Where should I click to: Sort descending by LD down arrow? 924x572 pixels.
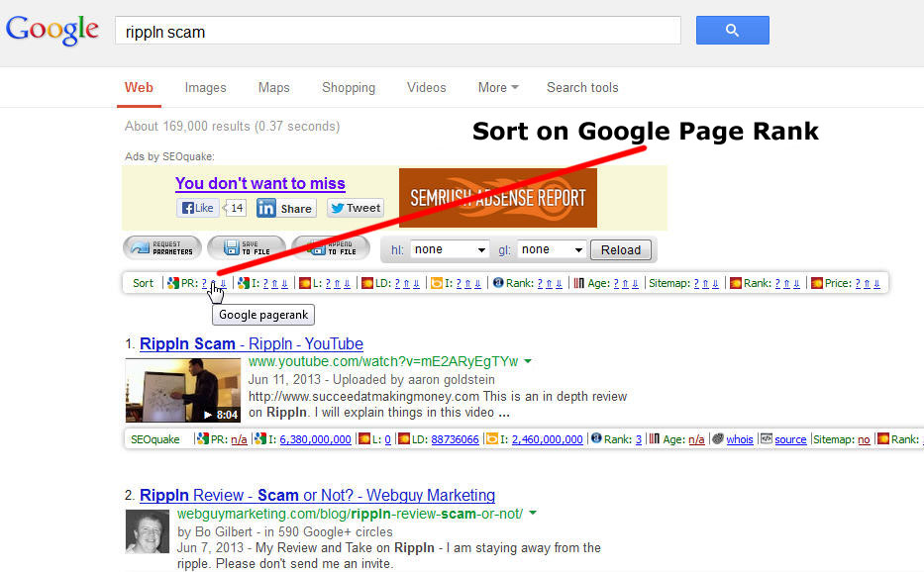416,283
